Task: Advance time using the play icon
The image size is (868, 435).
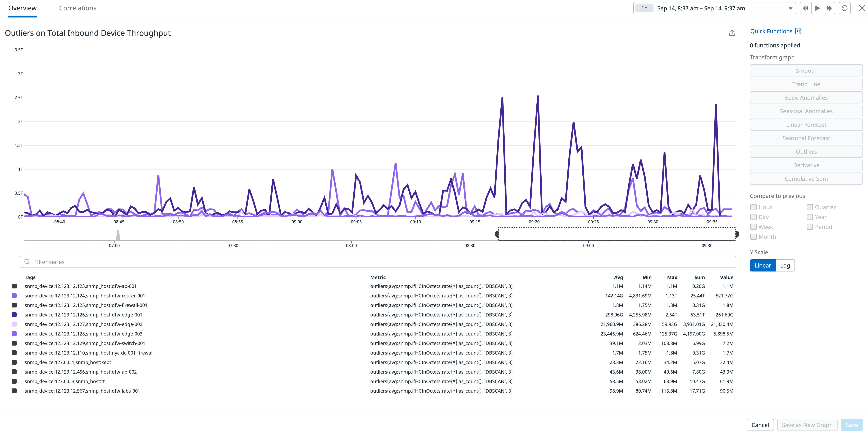Action: [x=817, y=8]
